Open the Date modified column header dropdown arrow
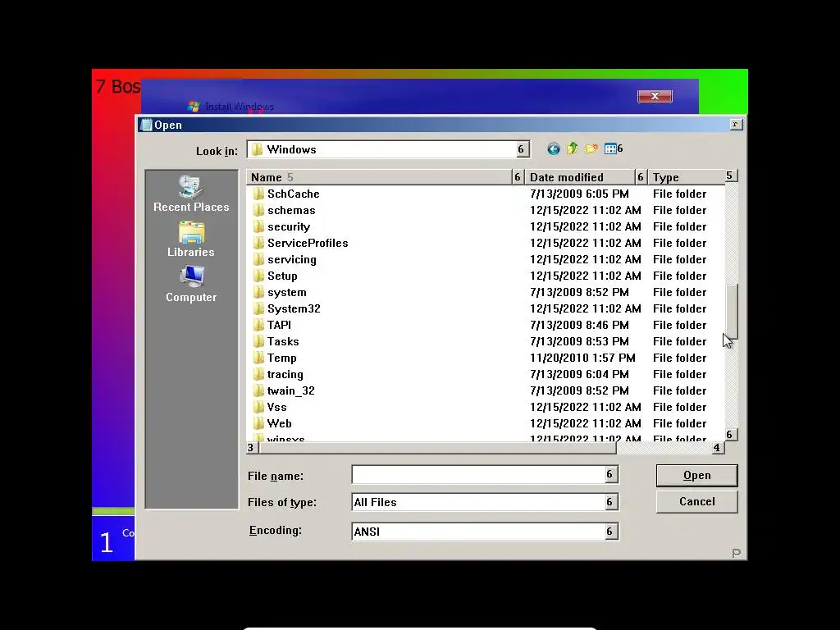 click(x=641, y=177)
